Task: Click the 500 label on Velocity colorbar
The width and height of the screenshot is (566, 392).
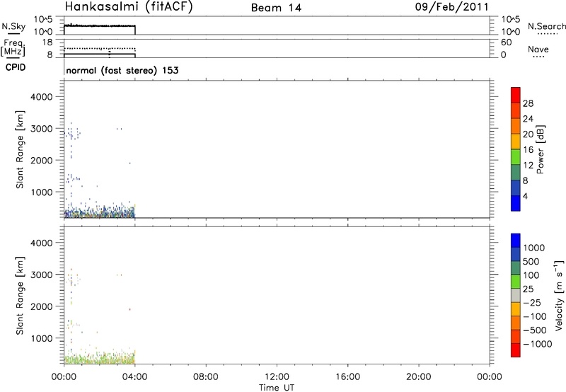Action: (531, 262)
